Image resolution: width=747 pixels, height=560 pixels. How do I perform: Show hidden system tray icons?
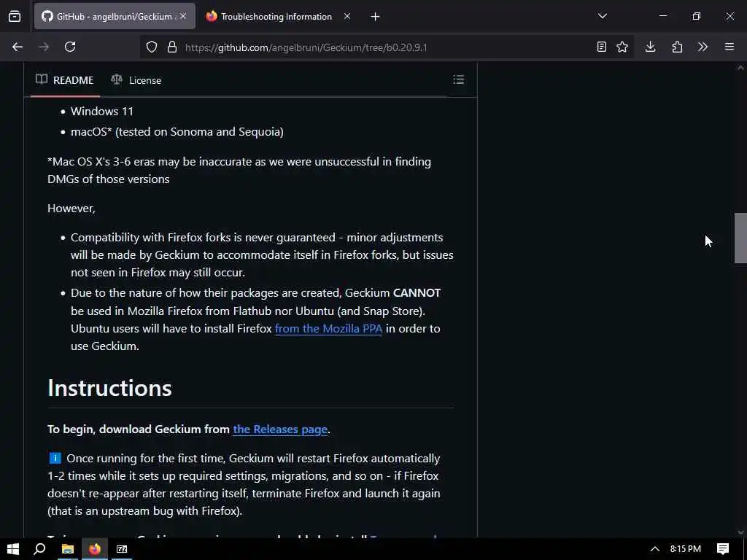coord(655,549)
